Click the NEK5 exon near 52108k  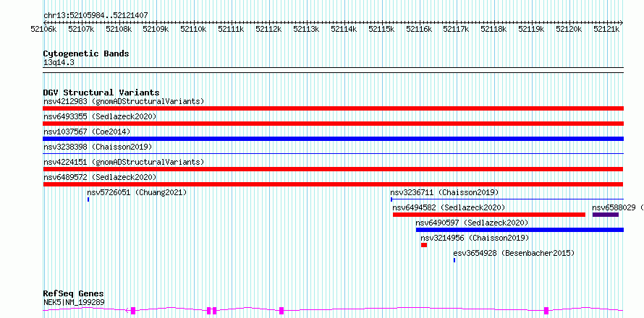132,311
